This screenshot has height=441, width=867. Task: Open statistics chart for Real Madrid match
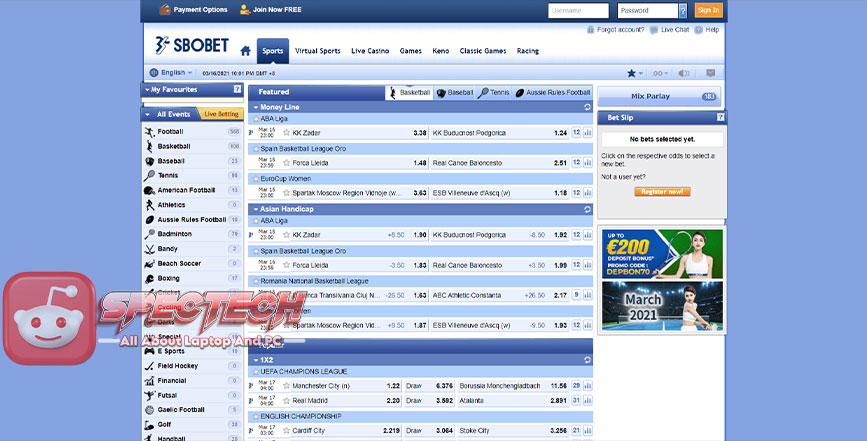[x=587, y=401]
